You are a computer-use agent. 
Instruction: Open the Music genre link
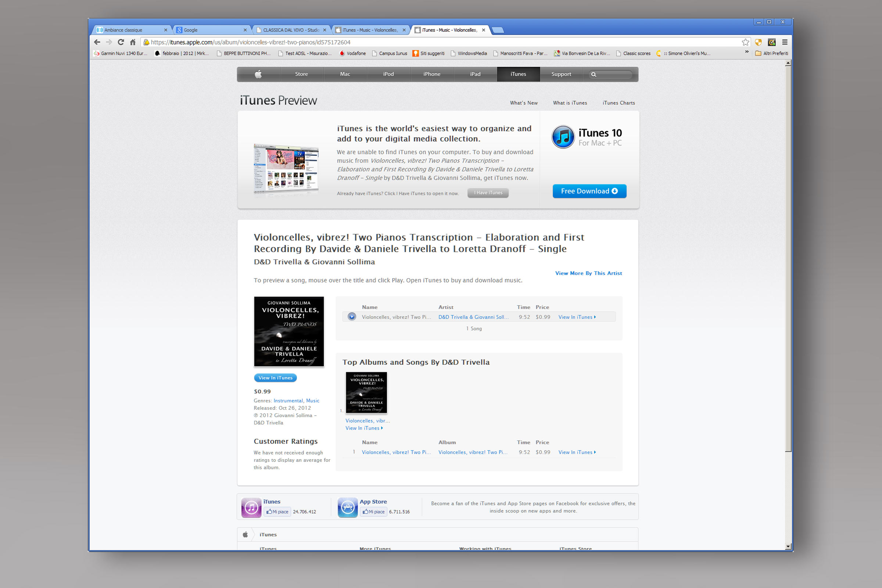313,401
